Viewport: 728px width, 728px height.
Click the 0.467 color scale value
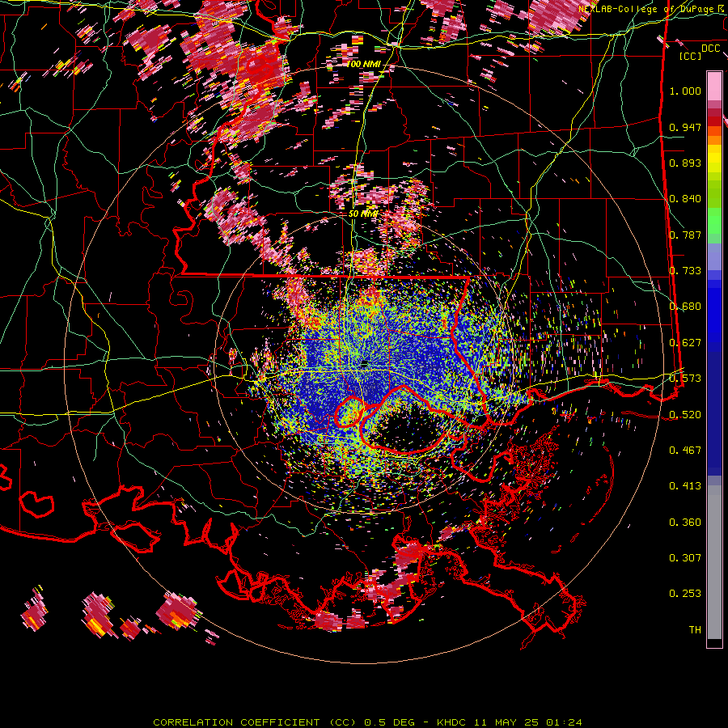click(685, 450)
